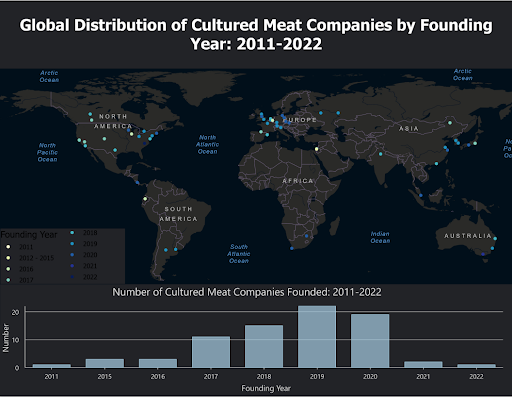Viewport: 512px width, 397px height.
Task: Click the 2011 bar in the chart
Action: pos(52,365)
